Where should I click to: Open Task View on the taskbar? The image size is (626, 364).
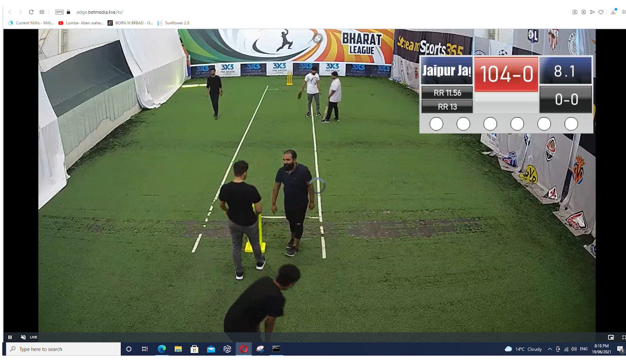(x=145, y=349)
